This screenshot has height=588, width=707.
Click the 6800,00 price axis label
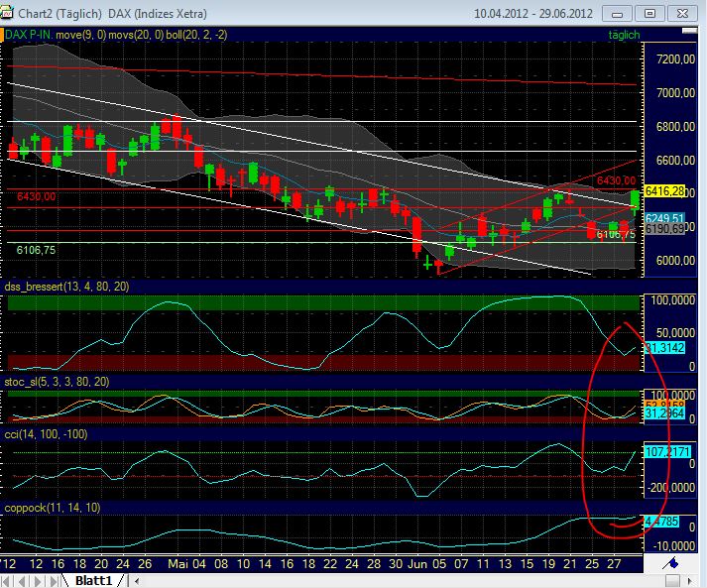tap(675, 127)
